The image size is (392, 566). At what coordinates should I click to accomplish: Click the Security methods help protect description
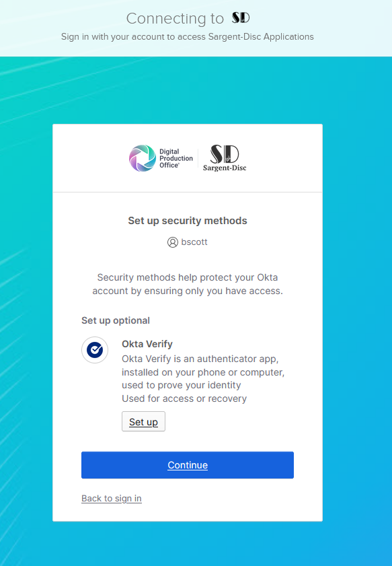point(188,284)
